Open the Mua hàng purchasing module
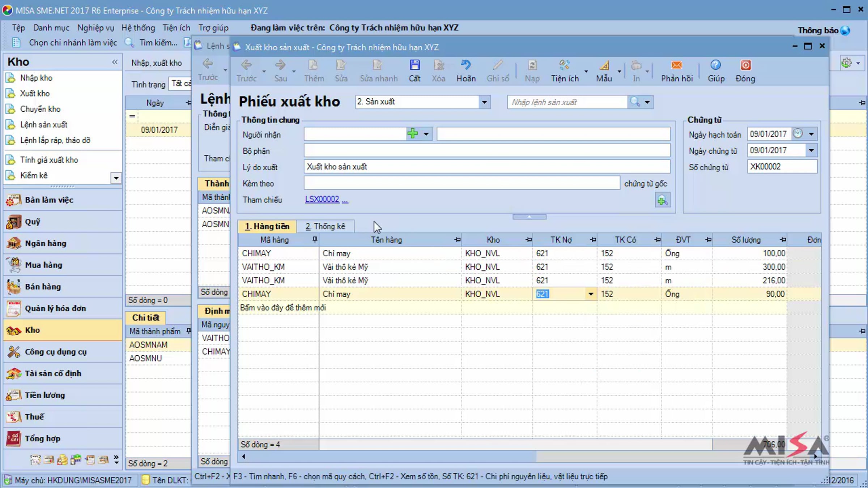This screenshot has width=868, height=488. click(x=63, y=265)
